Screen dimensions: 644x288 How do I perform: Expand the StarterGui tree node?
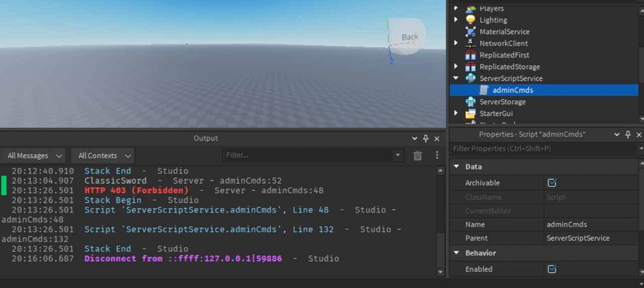pyautogui.click(x=456, y=114)
